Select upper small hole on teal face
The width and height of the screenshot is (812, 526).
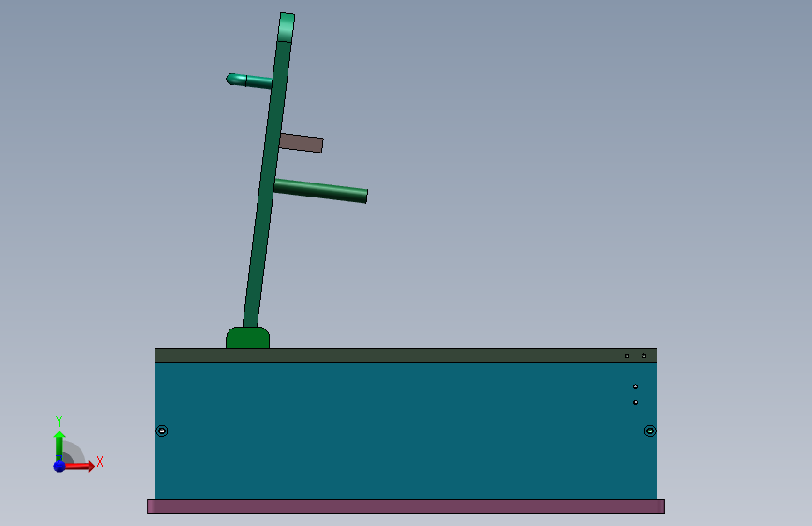click(x=635, y=387)
